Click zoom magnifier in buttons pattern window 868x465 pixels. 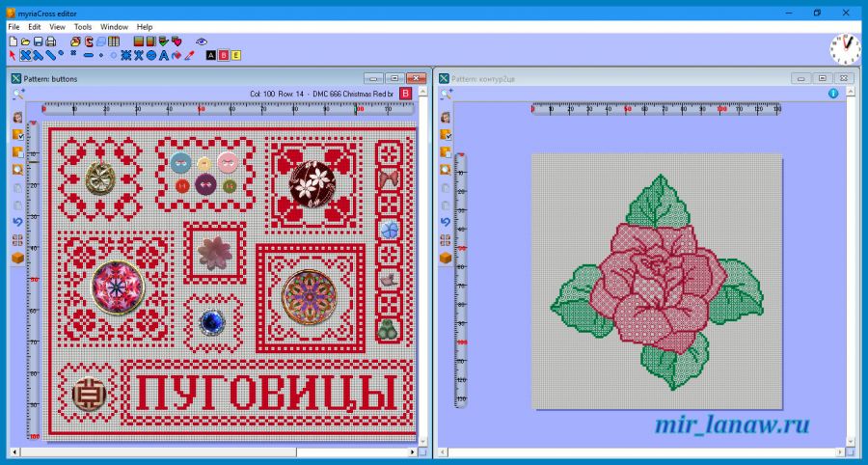[x=17, y=94]
